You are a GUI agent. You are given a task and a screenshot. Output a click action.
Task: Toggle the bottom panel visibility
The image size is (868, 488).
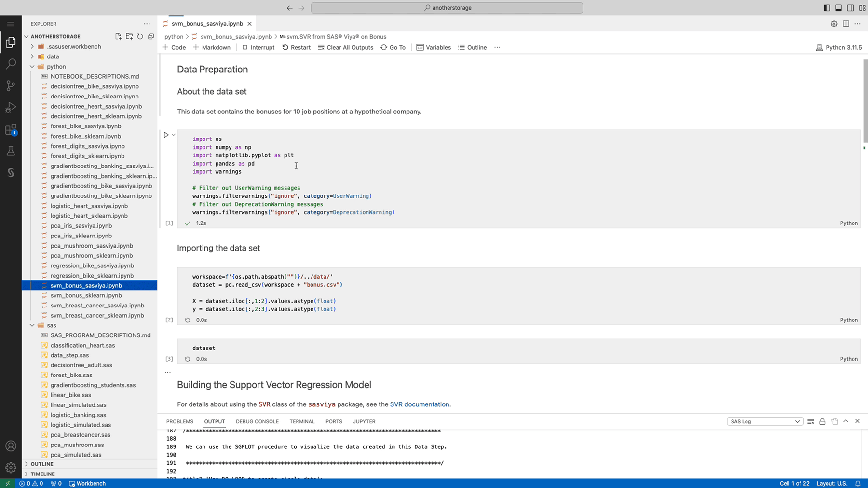tap(838, 8)
